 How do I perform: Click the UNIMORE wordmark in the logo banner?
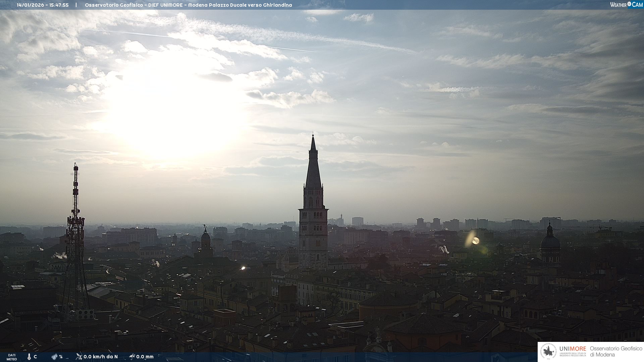[573, 349]
